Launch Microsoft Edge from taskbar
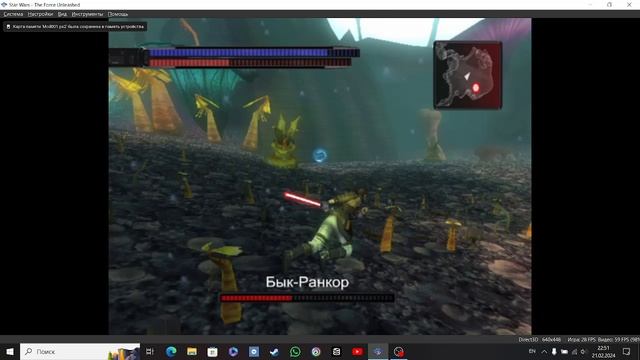This screenshot has height=360, width=640. coord(171,351)
